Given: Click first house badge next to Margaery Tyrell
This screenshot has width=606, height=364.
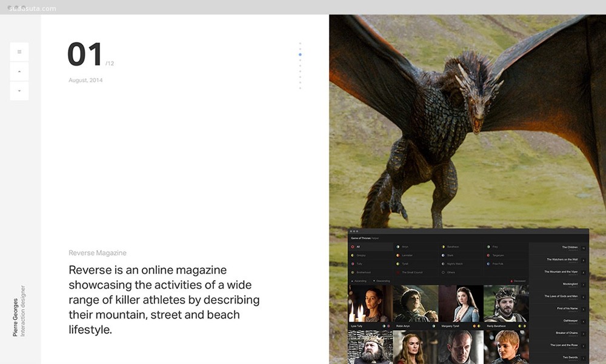Looking at the screenshot, I should [x=474, y=326].
